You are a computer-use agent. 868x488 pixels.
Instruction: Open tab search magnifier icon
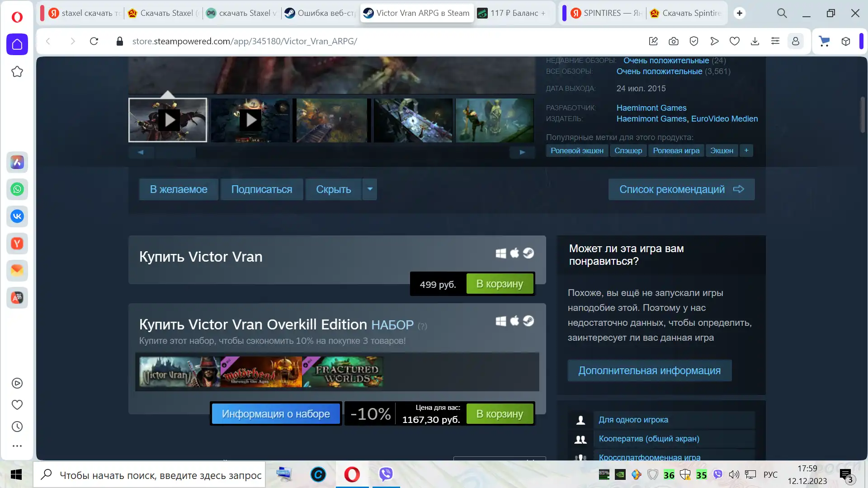(782, 13)
